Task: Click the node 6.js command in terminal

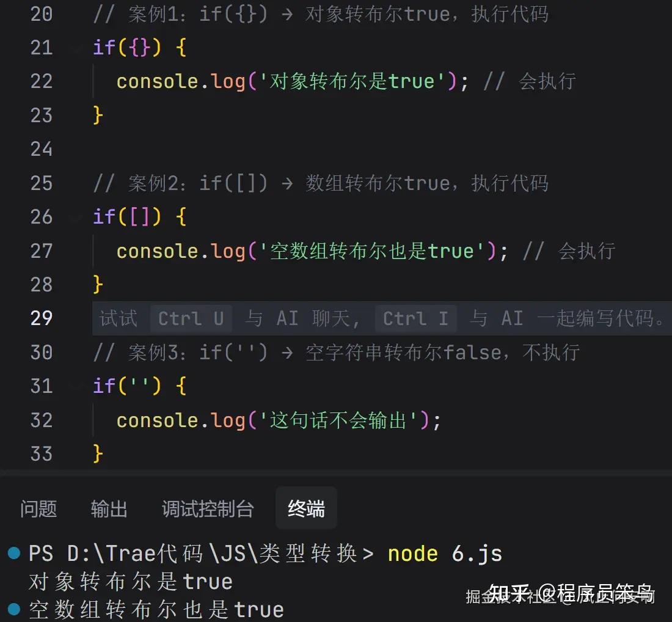Action: (x=445, y=554)
